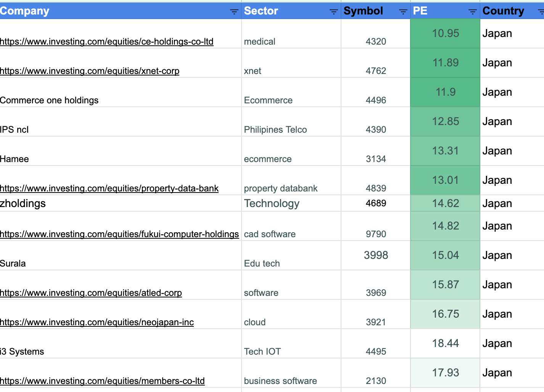
Task: Select PE value 13.01
Action: [445, 180]
